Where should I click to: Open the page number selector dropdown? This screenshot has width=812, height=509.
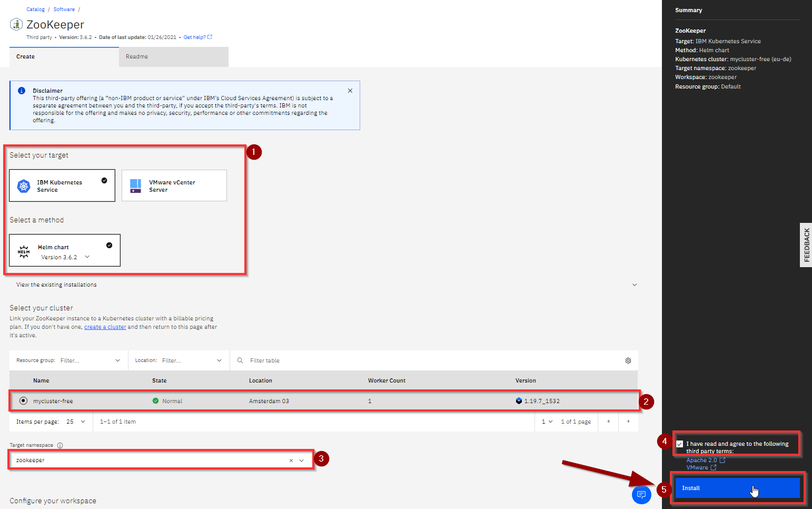click(547, 422)
